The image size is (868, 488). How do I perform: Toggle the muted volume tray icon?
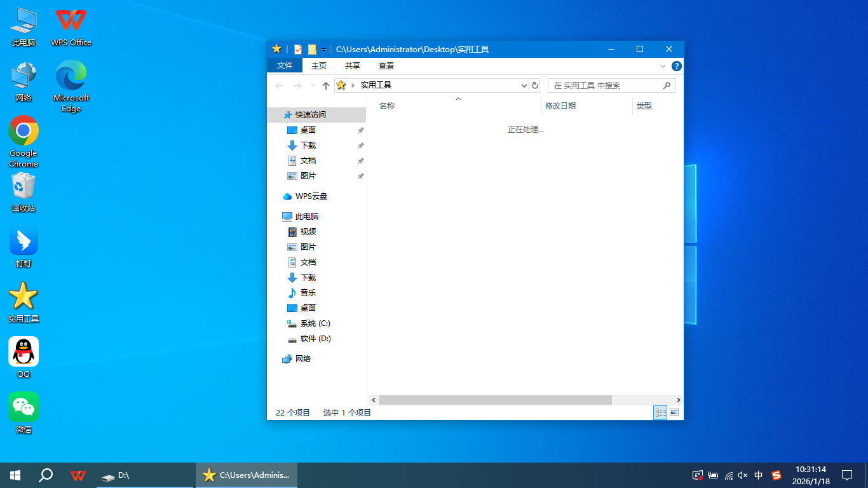click(743, 475)
